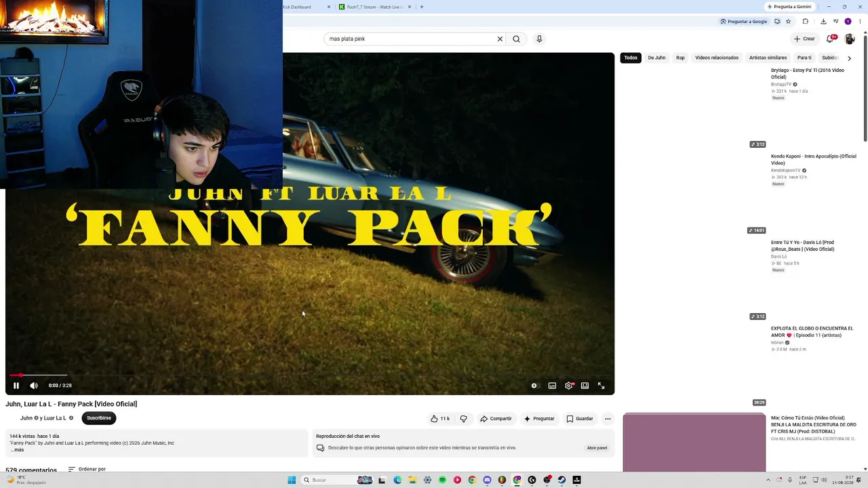Pause the Fanny Pack video

(x=16, y=386)
